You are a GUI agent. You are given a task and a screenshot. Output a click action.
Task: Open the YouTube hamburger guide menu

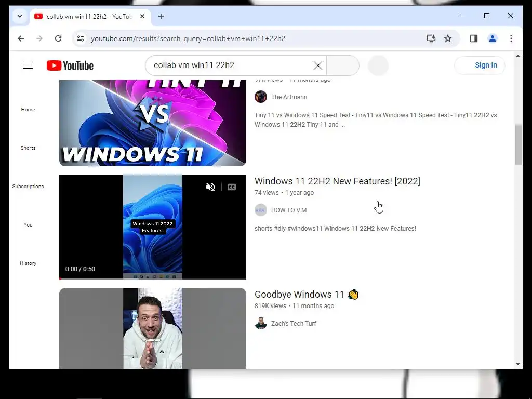pos(28,65)
